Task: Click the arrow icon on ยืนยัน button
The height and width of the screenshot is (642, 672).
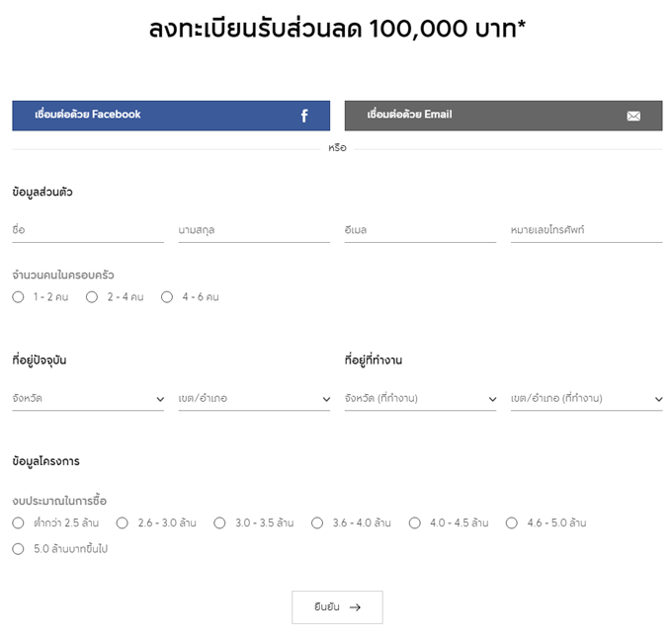Action: [356, 607]
